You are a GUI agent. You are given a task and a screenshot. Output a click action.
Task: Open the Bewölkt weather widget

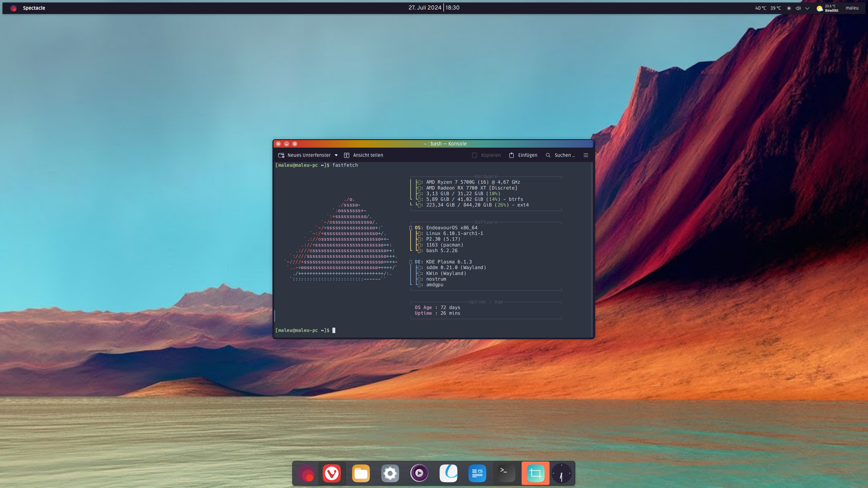click(827, 8)
